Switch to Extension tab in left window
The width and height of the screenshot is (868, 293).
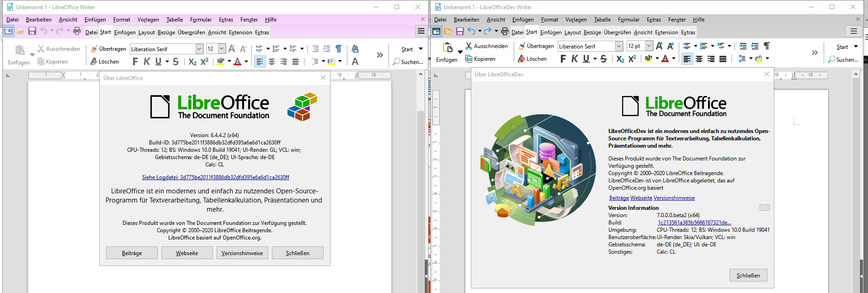(240, 32)
